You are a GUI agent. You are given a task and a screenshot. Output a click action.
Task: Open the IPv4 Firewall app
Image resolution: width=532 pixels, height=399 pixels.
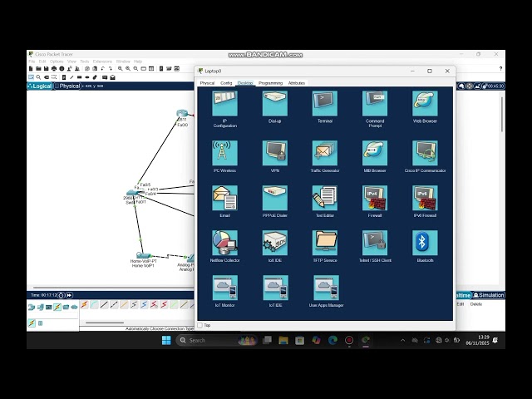coord(375,198)
